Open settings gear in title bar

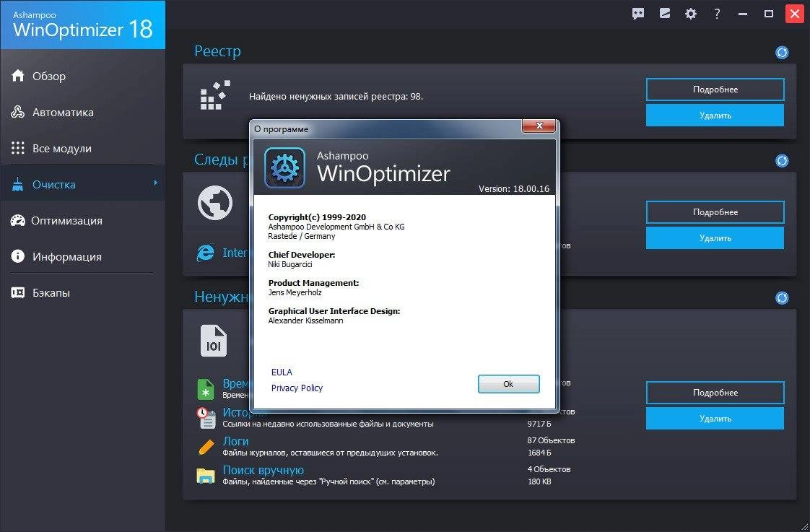[691, 14]
